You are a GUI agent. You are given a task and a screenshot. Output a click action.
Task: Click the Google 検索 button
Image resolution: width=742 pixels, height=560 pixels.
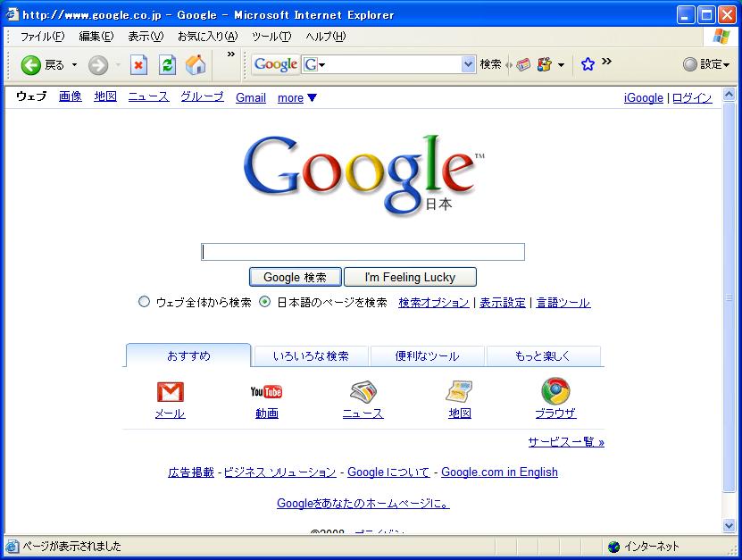point(296,277)
